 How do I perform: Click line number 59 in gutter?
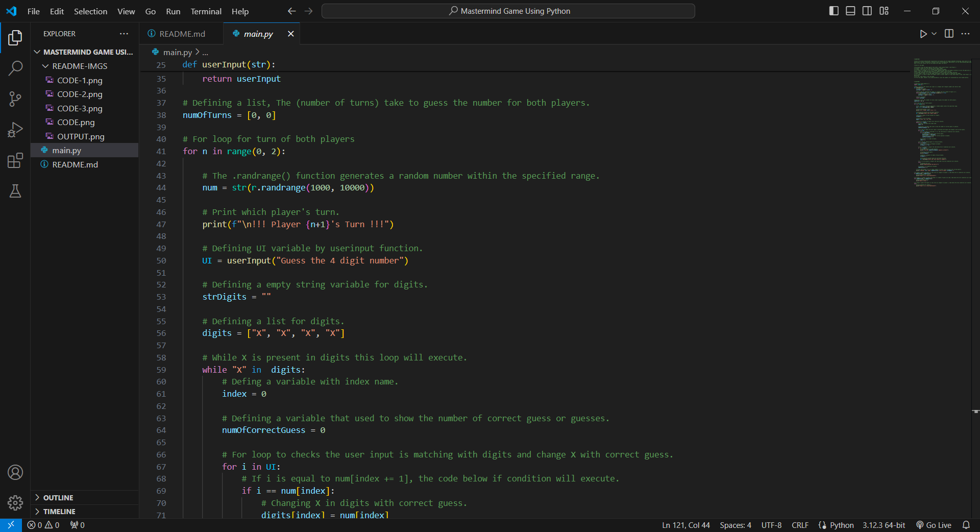click(161, 370)
